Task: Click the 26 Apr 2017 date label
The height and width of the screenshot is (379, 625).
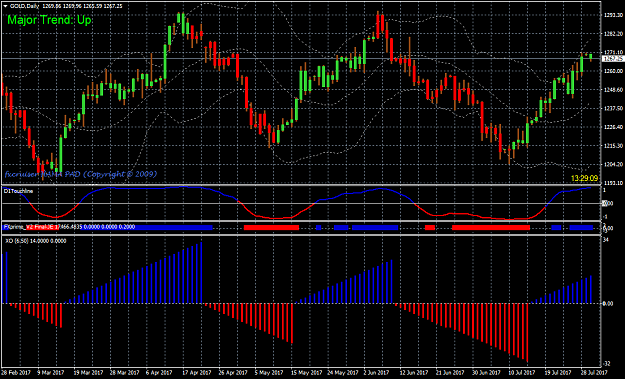Action: coord(233,373)
